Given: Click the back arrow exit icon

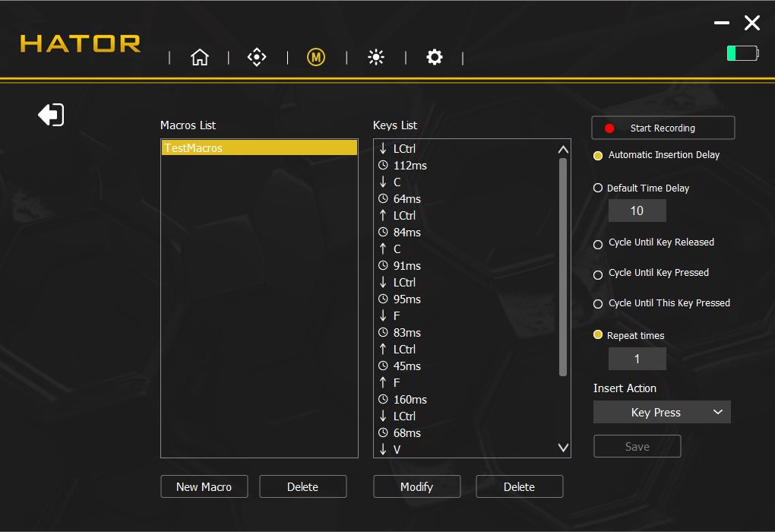Looking at the screenshot, I should tap(52, 115).
